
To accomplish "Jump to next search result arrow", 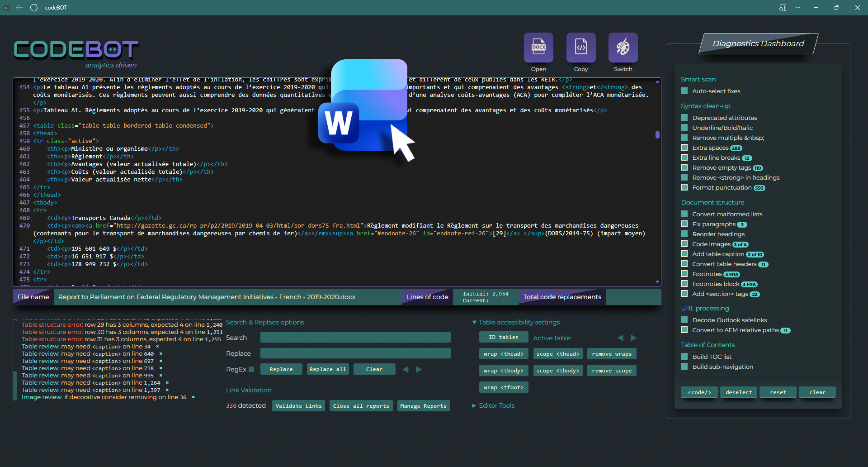I will tap(419, 370).
